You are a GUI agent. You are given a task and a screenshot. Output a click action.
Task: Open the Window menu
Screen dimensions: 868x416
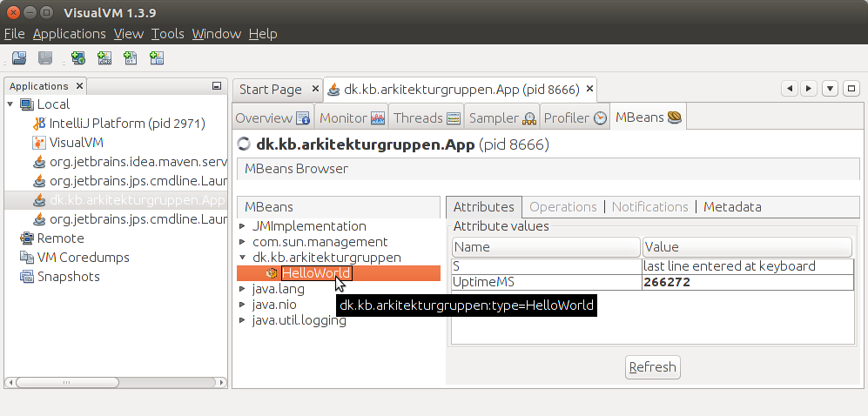pyautogui.click(x=217, y=34)
